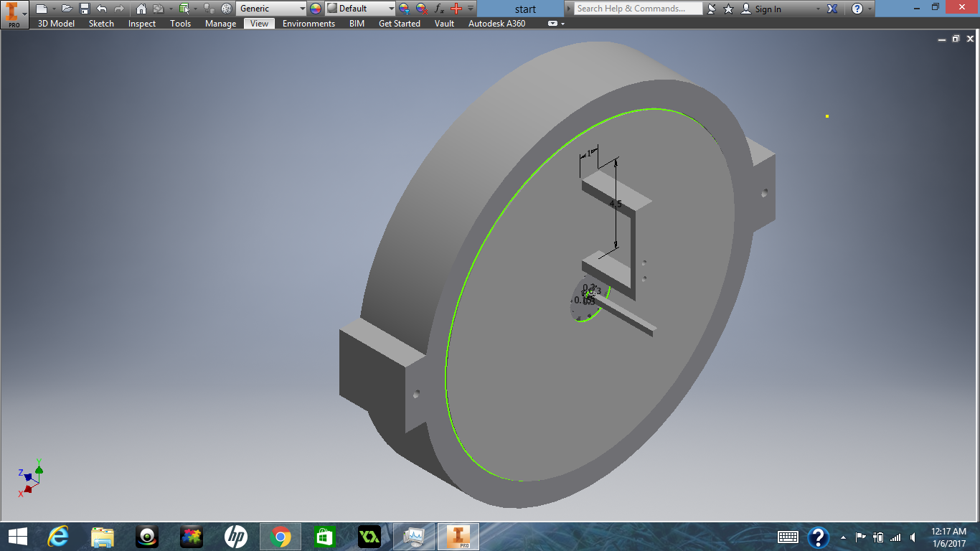The height and width of the screenshot is (551, 980).
Task: Open the Vault tab
Action: [x=444, y=24]
